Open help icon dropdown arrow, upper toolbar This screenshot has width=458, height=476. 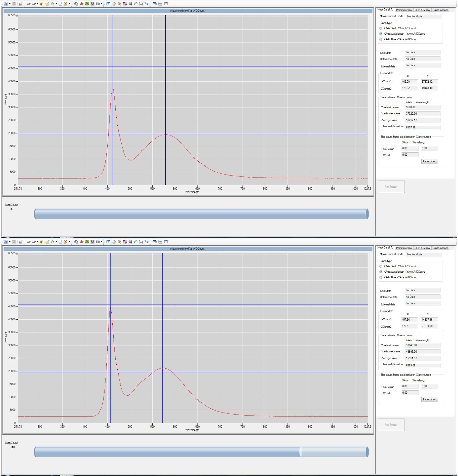pos(69,4)
